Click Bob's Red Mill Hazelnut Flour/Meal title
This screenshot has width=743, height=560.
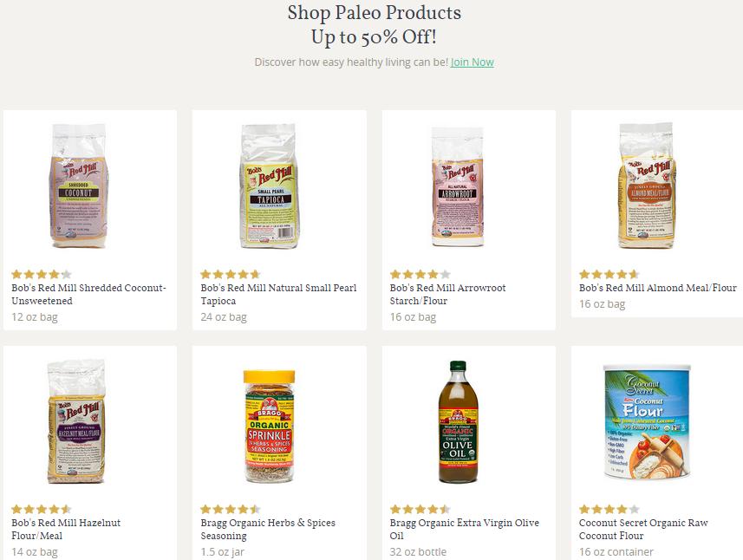click(66, 529)
